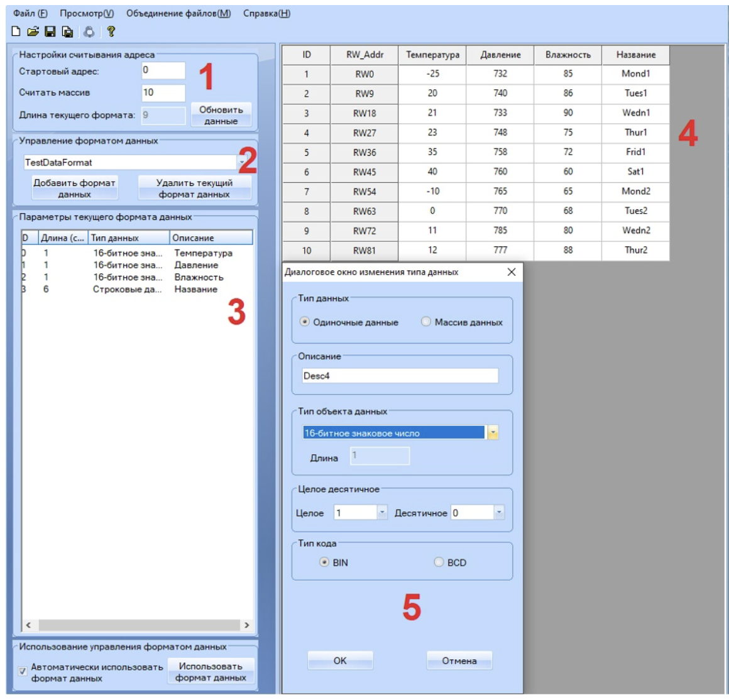
Task: Toggle Автоматически использовать формат данных checkbox
Action: (x=23, y=672)
